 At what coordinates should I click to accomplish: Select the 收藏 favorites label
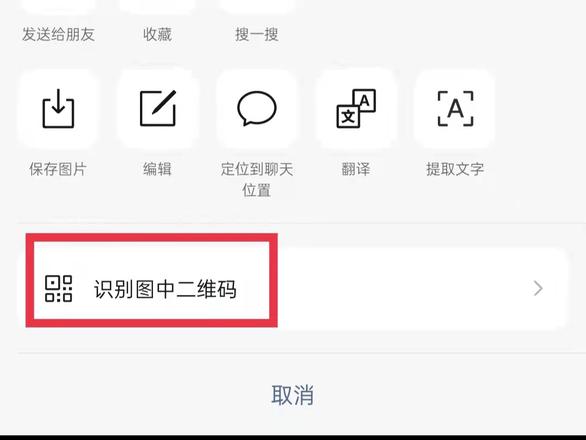point(157,34)
